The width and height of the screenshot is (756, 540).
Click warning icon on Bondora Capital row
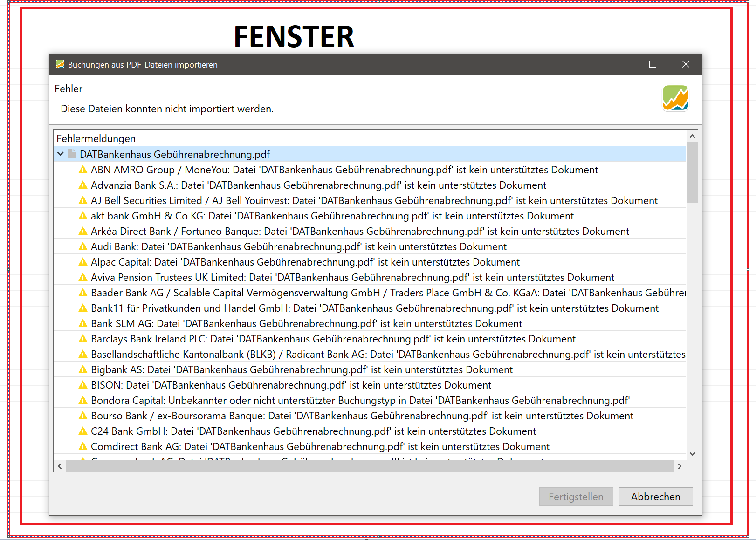point(83,400)
